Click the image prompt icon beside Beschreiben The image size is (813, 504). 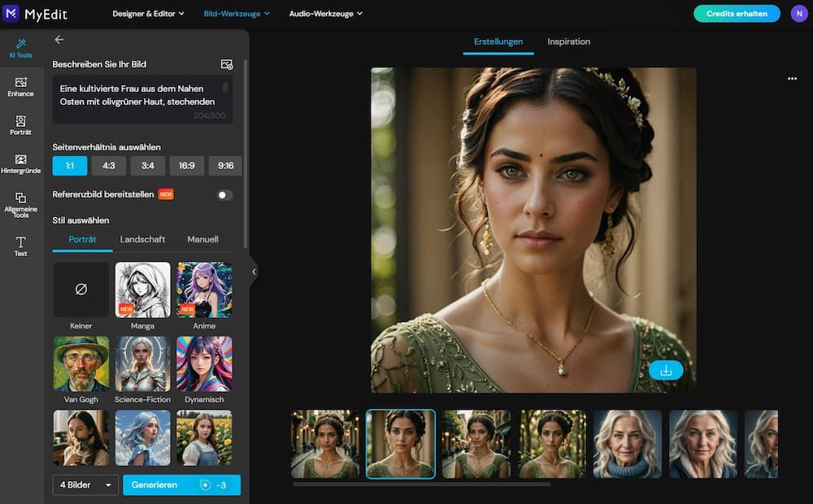(227, 64)
